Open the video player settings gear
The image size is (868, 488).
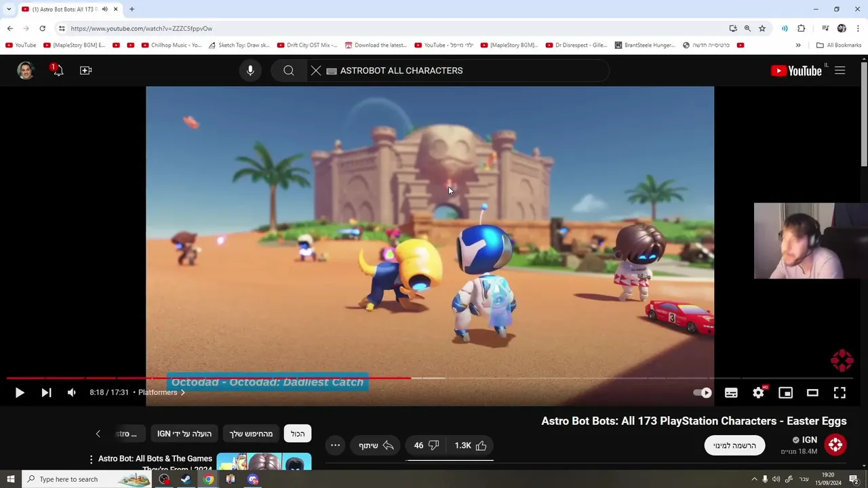click(758, 392)
